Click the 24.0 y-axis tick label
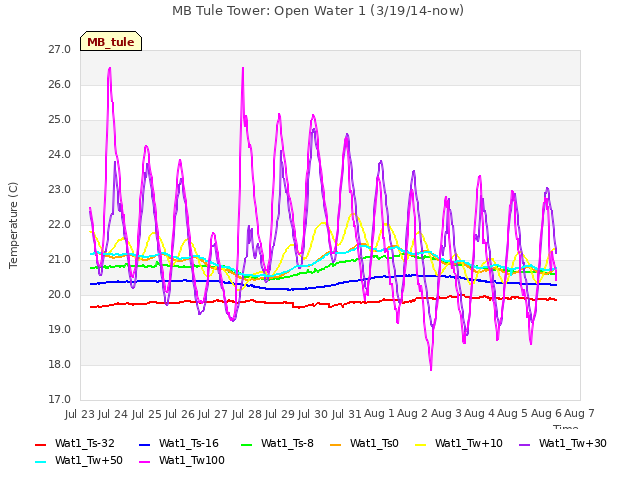640x480 pixels. pyautogui.click(x=60, y=155)
